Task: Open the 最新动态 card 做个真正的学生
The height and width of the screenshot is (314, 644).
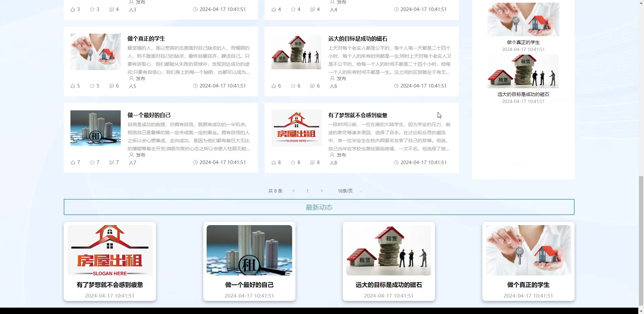Action: coord(528,261)
